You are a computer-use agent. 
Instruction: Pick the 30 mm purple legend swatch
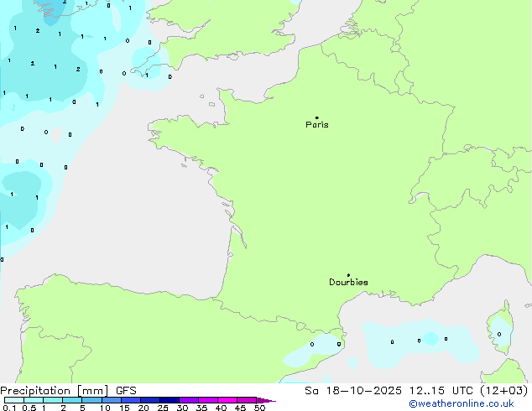[189, 400]
